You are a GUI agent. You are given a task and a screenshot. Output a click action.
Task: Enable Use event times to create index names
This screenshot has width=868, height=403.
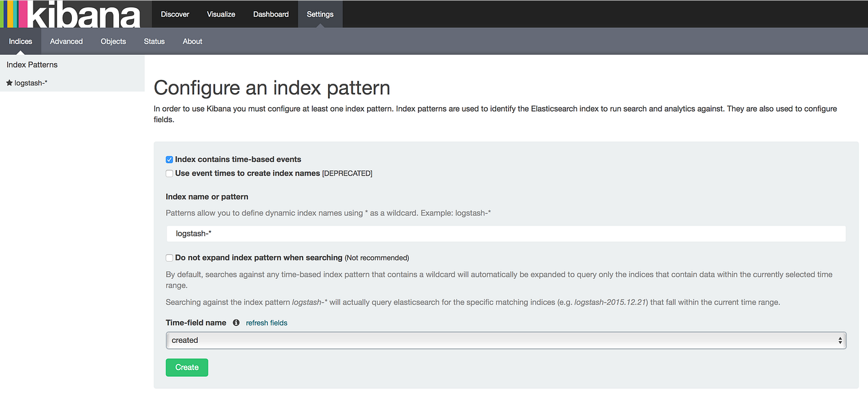(x=169, y=174)
